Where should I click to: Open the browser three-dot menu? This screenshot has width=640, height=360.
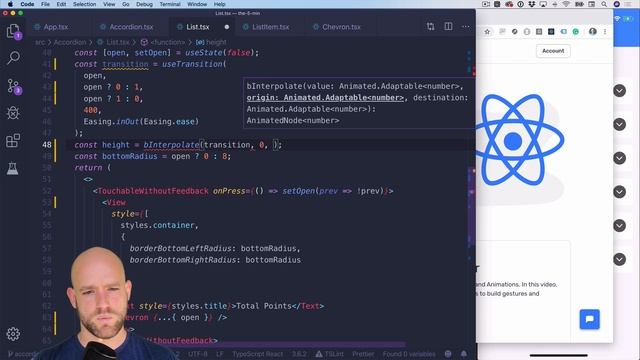tap(605, 31)
